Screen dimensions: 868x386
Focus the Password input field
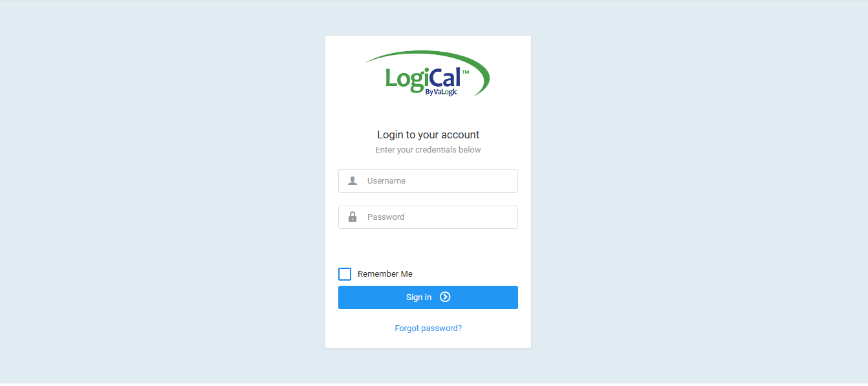[428, 217]
